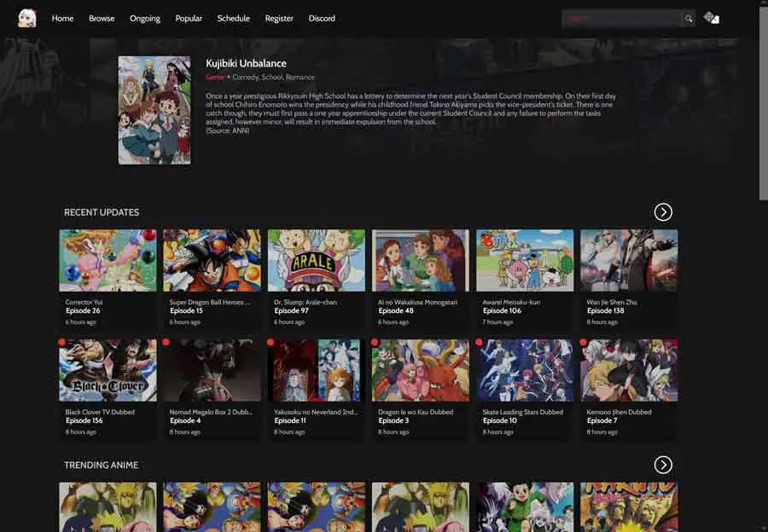The width and height of the screenshot is (768, 532).
Task: Open the Browse menu item
Action: [x=102, y=18]
